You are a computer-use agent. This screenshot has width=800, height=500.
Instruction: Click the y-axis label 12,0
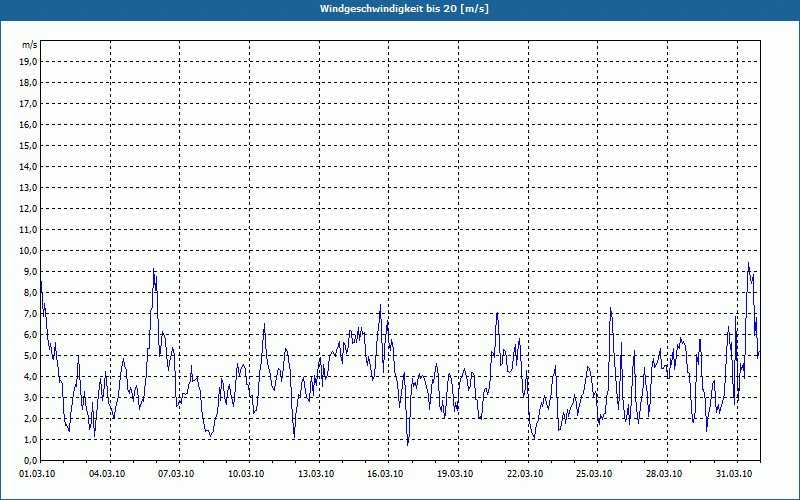(28, 209)
